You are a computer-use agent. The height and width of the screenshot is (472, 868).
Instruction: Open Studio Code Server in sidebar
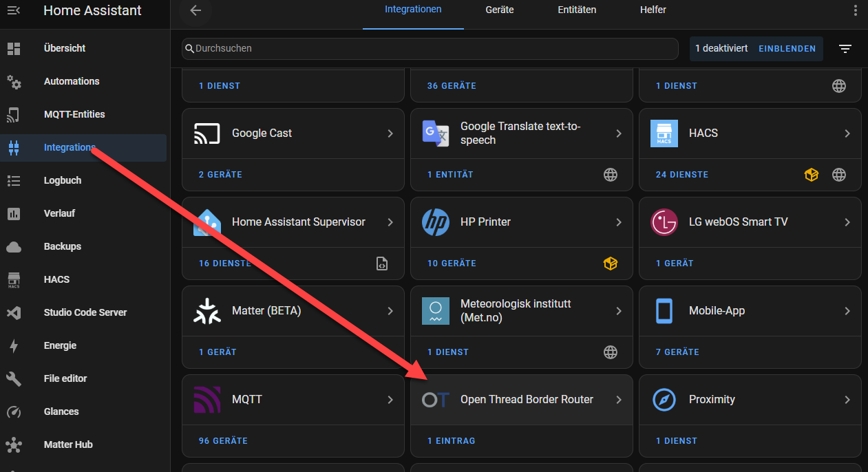click(85, 312)
